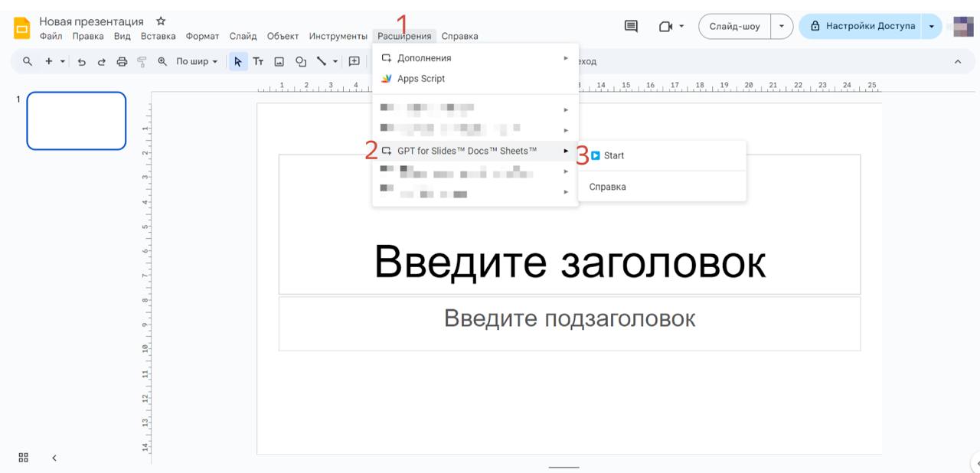Click the search menus magnifier icon

pyautogui.click(x=28, y=61)
